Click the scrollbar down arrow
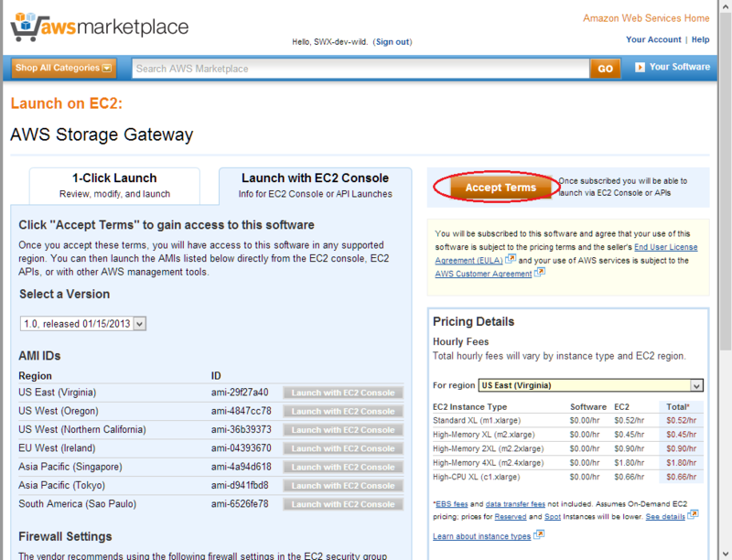This screenshot has height=560, width=732. pos(725,553)
